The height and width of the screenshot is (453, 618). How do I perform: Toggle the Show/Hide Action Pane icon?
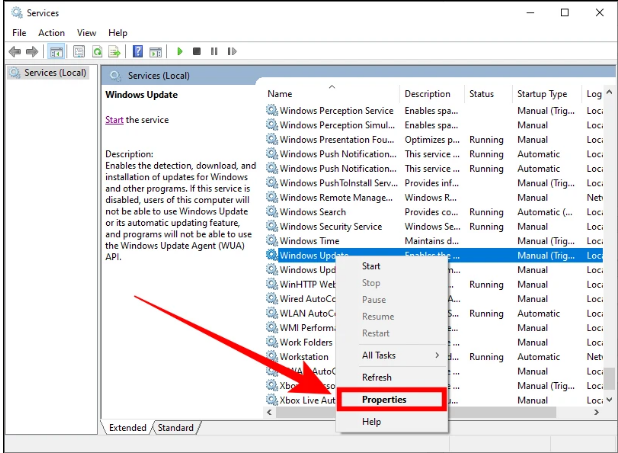[x=156, y=51]
